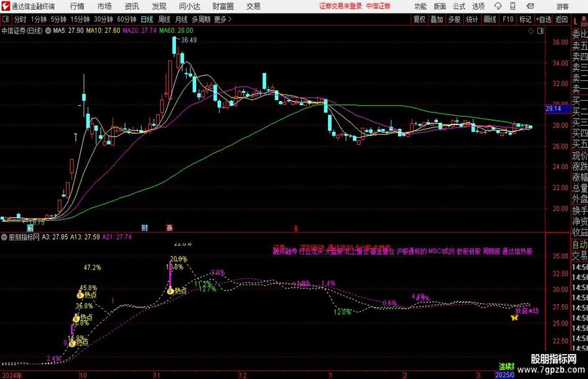Click the 热点 money bag near 10.8%
Viewport: 588px width, 379px height.
tap(170, 291)
